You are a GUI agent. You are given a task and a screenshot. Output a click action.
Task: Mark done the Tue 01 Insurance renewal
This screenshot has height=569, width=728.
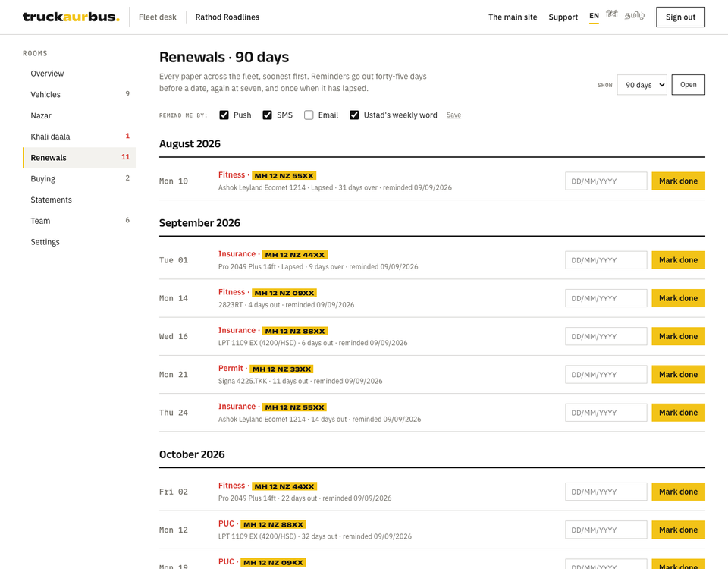click(x=678, y=260)
